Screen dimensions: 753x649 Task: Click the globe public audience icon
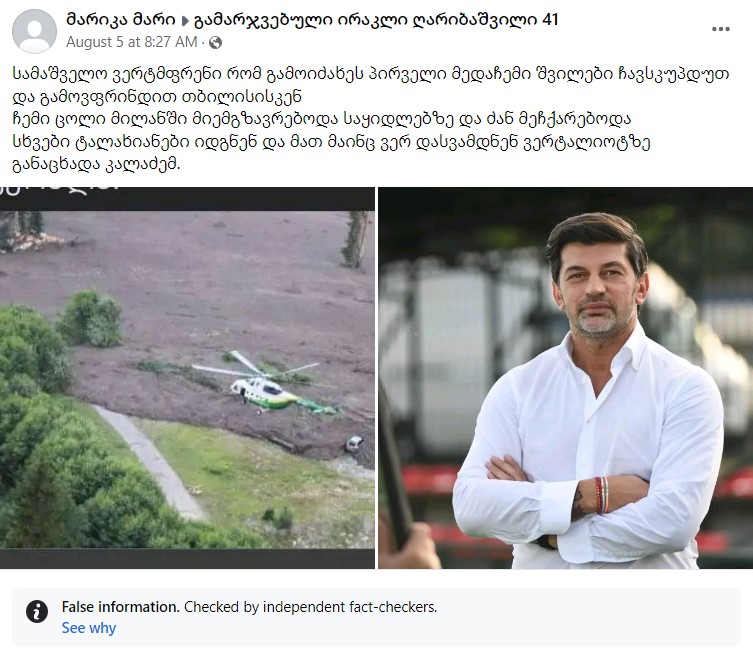[x=216, y=43]
